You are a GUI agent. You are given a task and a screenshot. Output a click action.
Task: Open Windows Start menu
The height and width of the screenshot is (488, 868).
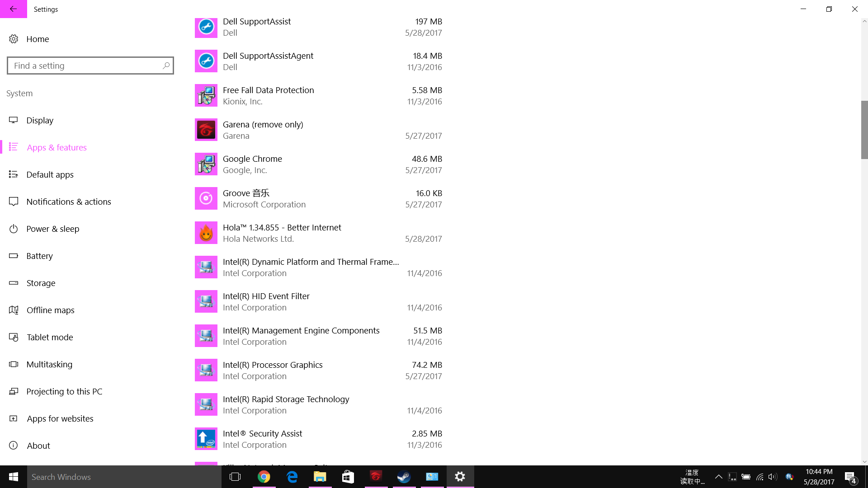(x=14, y=477)
